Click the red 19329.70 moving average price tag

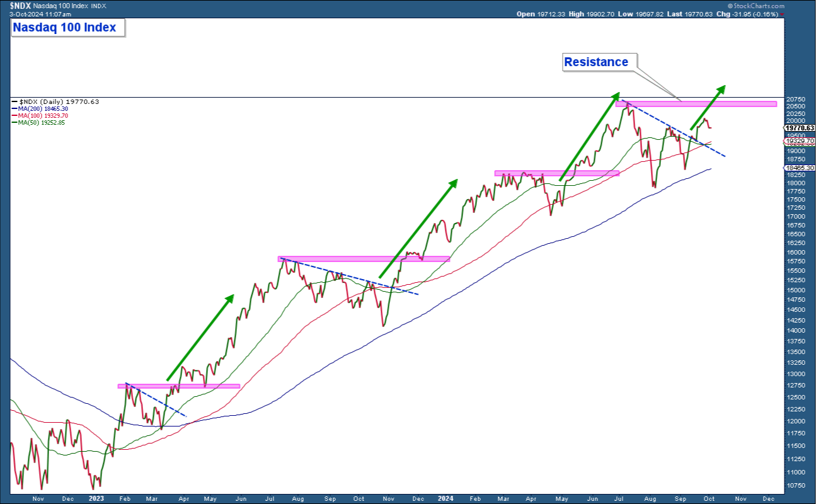pyautogui.click(x=800, y=141)
